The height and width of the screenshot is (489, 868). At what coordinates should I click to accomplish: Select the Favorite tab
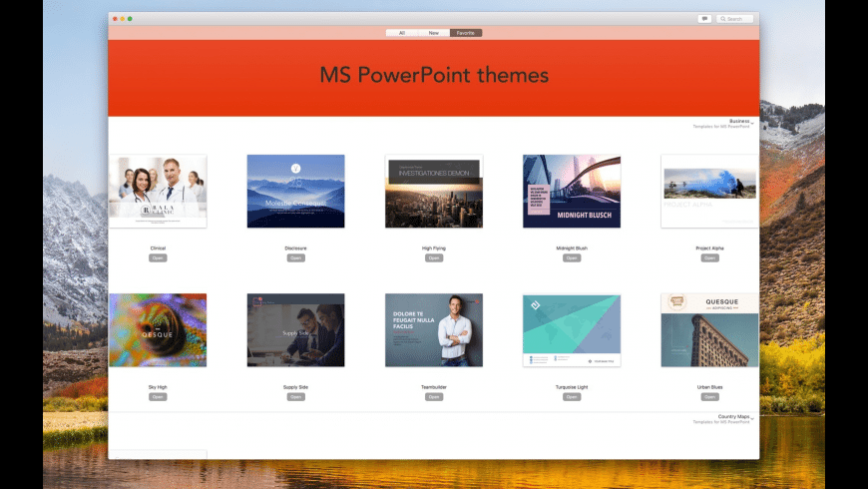466,33
